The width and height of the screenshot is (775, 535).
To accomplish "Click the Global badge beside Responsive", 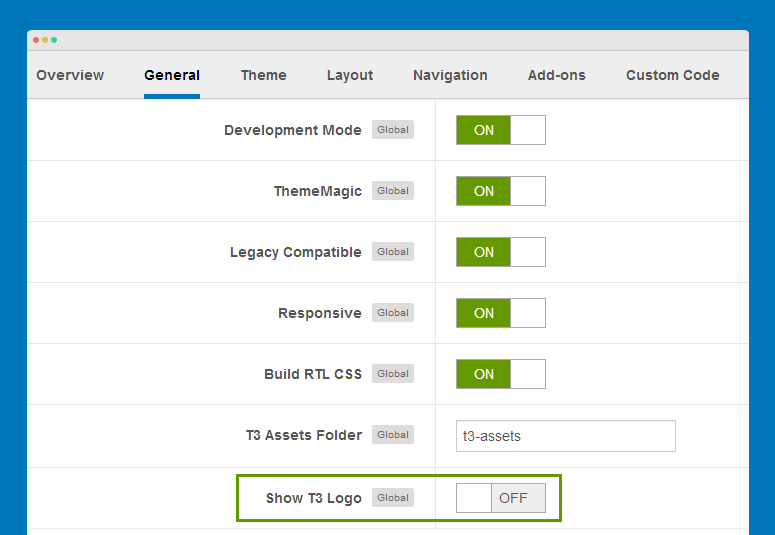I will pyautogui.click(x=393, y=312).
